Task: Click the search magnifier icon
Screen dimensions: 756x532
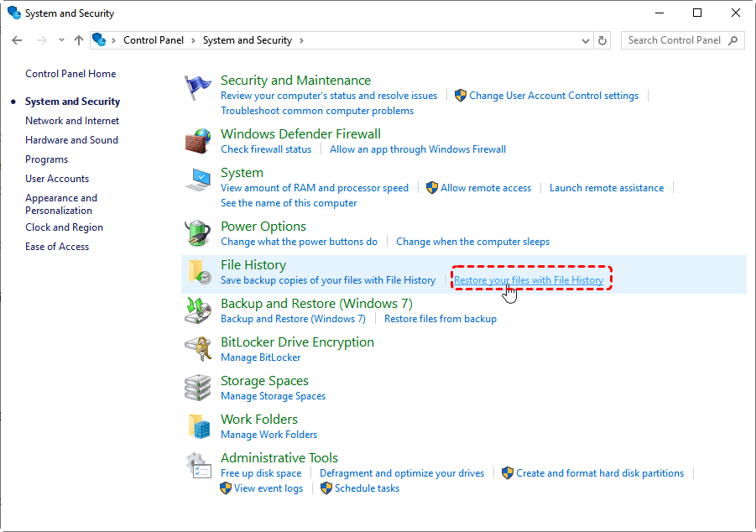Action: coord(733,40)
